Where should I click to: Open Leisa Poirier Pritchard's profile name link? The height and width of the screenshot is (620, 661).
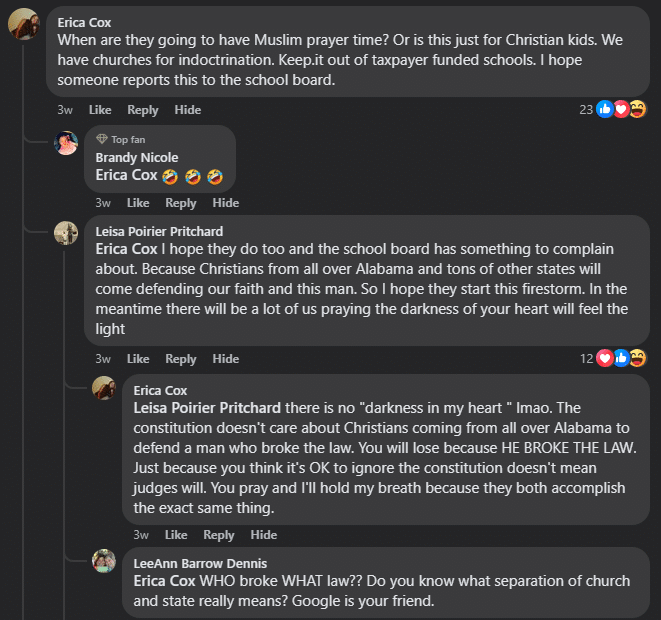[159, 231]
